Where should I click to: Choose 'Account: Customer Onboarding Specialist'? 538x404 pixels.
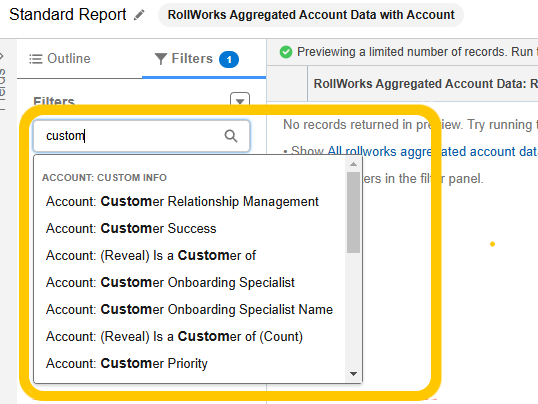click(170, 282)
